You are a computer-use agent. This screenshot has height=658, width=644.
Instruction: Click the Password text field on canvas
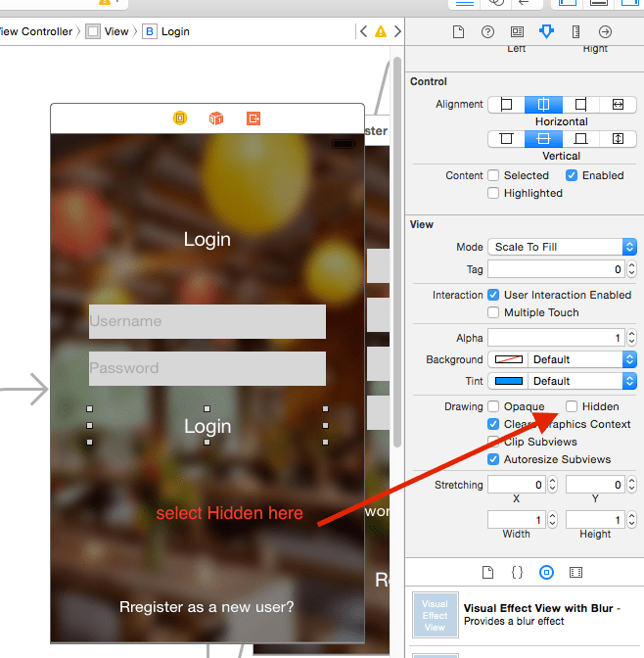pos(207,368)
